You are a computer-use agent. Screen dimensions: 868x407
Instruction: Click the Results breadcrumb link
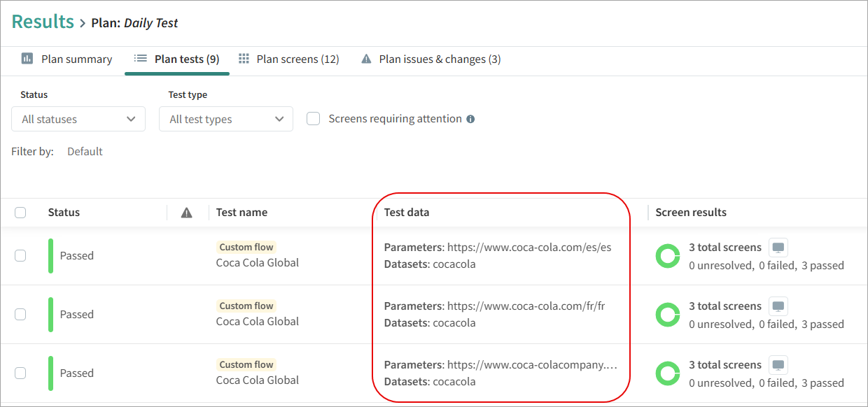coord(43,22)
